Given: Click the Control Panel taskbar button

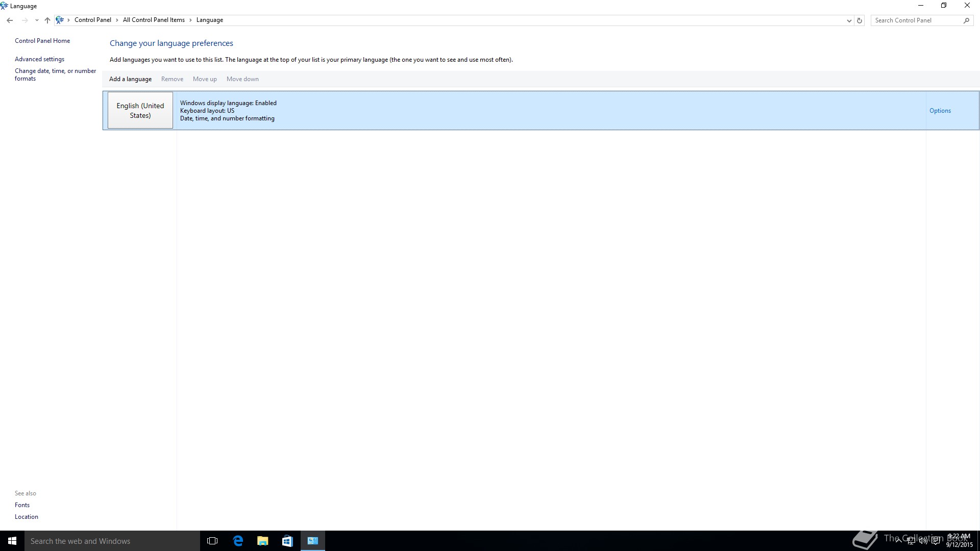Looking at the screenshot, I should [313, 541].
